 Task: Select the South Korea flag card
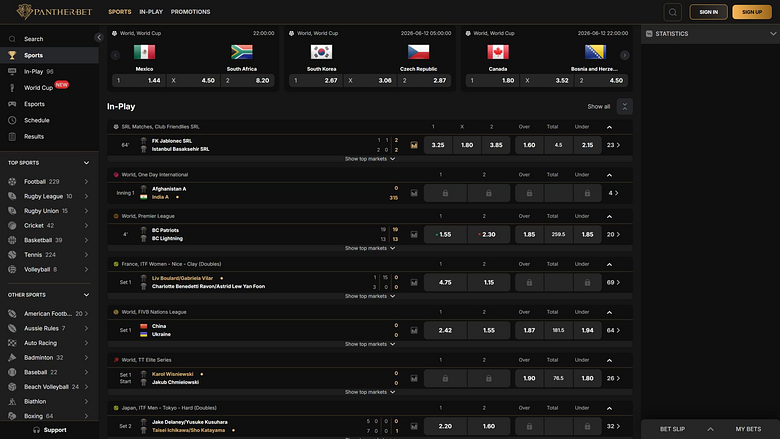(x=321, y=52)
